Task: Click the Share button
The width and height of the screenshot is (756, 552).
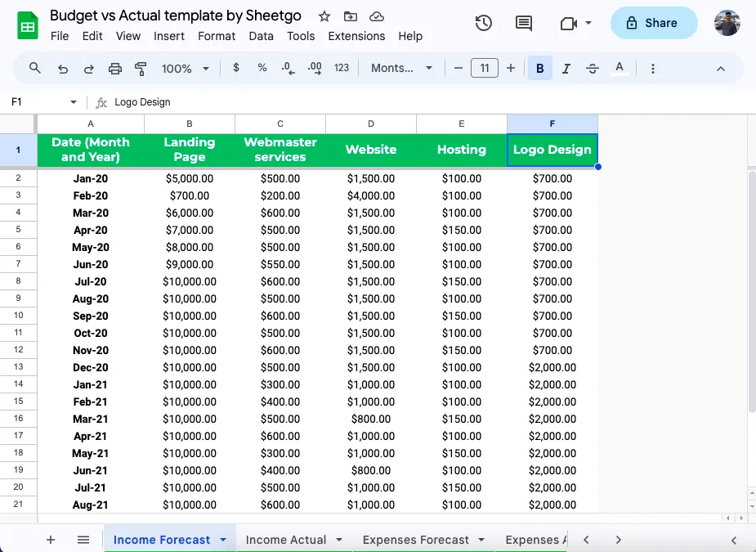Action: [x=654, y=23]
